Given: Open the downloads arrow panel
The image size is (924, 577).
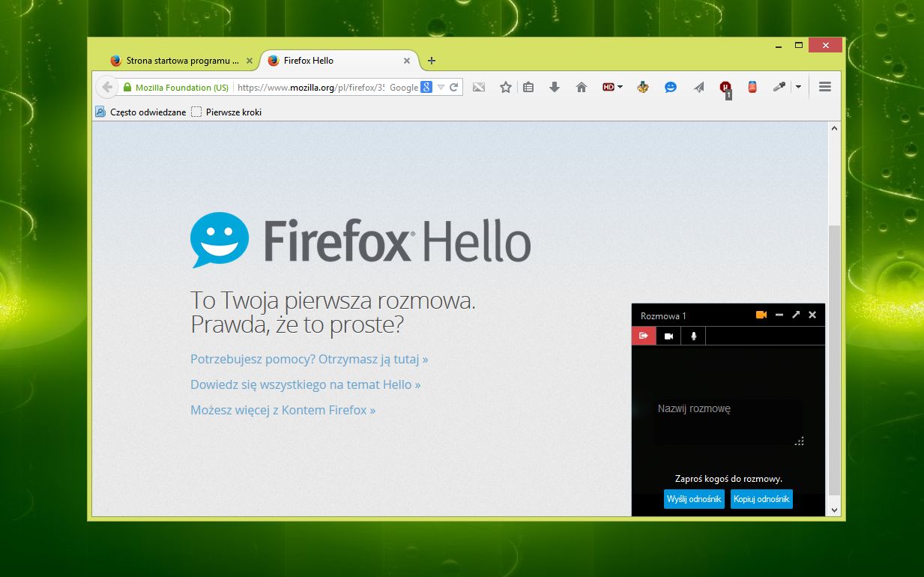Looking at the screenshot, I should [x=555, y=87].
